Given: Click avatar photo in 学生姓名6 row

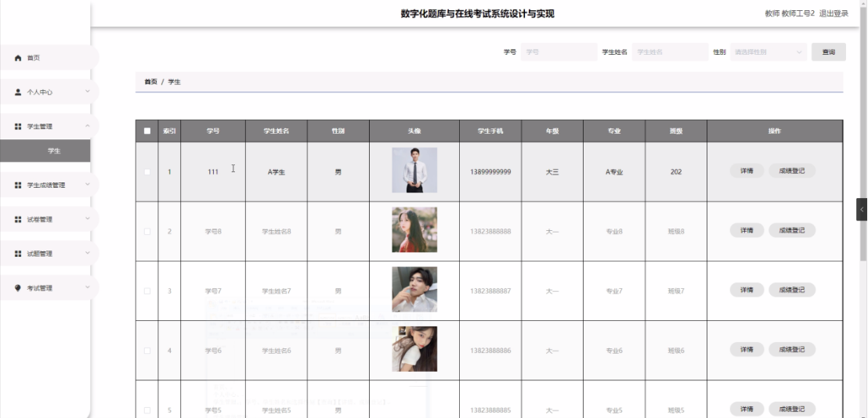Looking at the screenshot, I should point(414,349).
